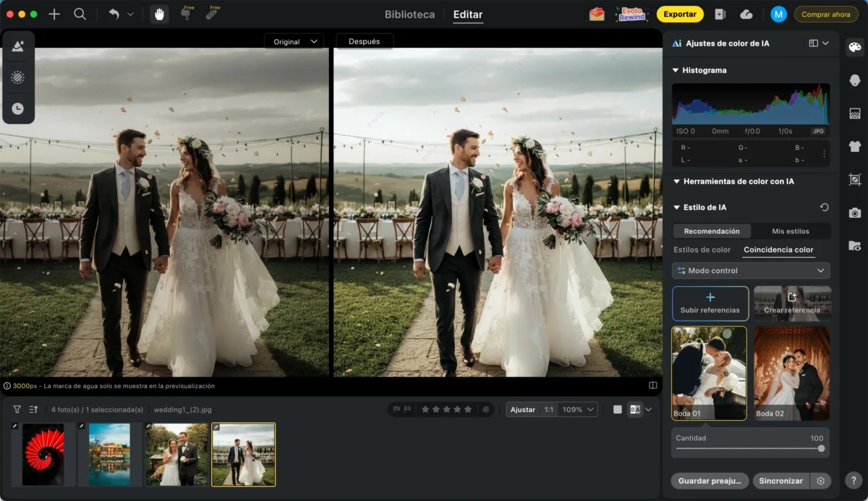
Task: Click the Undo arrow in the toolbar
Action: 114,13
